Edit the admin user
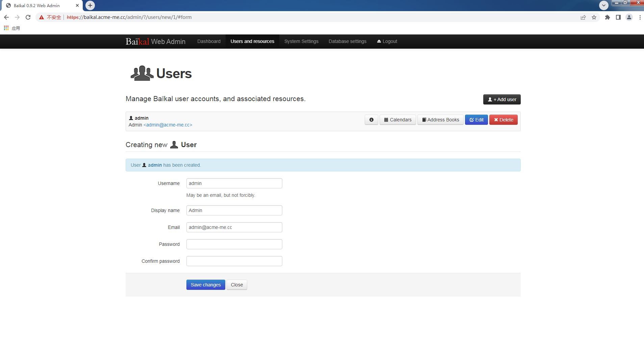 476,120
